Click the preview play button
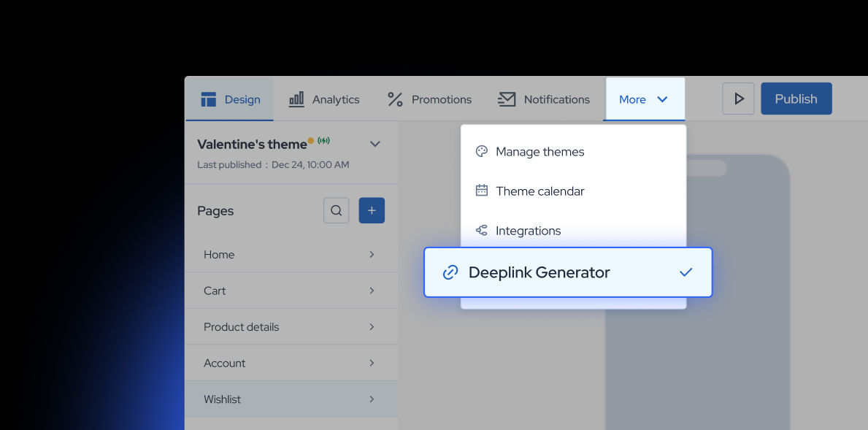868x430 pixels. pos(739,99)
